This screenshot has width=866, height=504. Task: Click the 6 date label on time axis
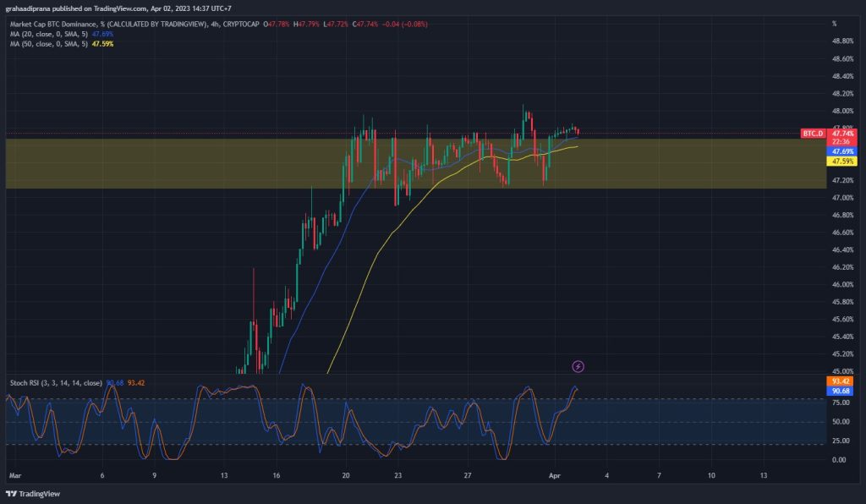(x=102, y=475)
